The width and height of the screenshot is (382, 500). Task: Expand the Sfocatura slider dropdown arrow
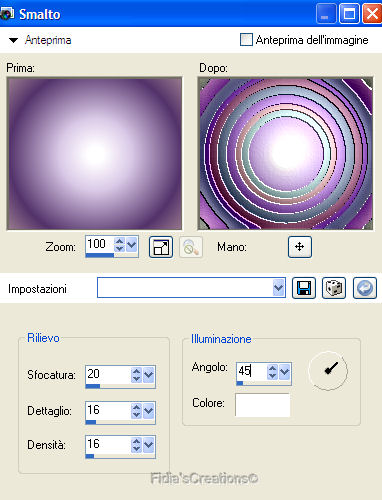coord(149,375)
